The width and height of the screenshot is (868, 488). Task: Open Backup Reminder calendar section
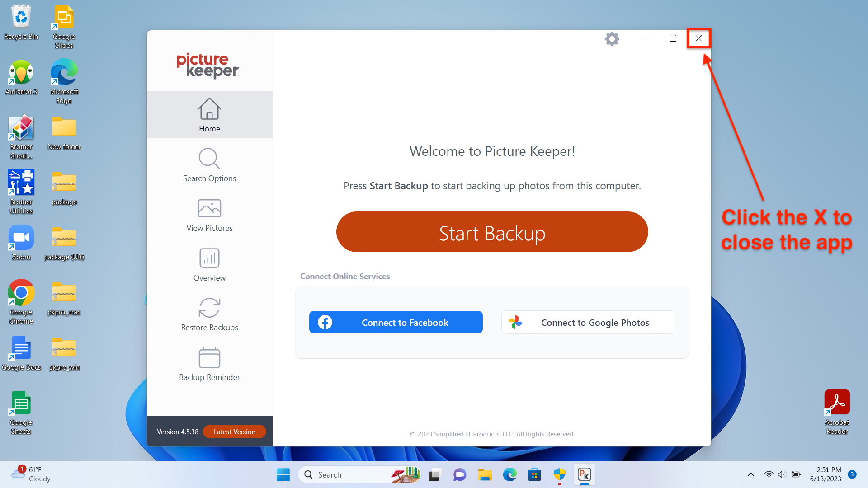[209, 364]
